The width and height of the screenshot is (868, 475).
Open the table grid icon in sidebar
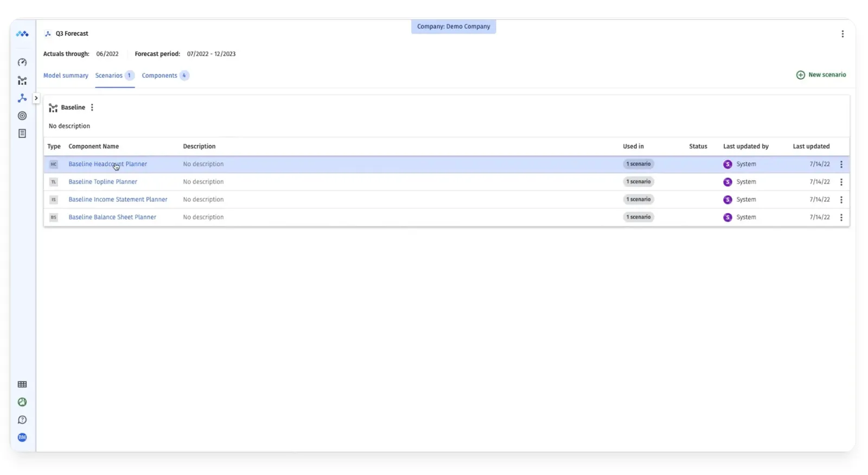point(22,384)
